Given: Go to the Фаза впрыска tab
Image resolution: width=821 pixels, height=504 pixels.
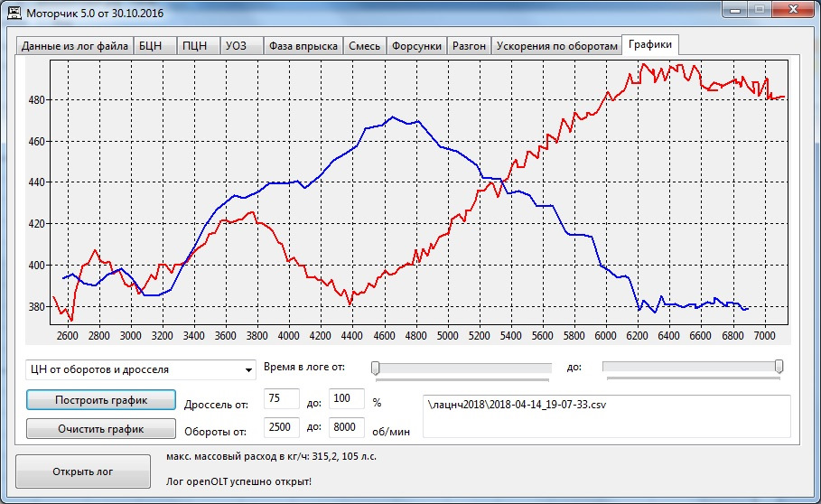Looking at the screenshot, I should click(303, 46).
